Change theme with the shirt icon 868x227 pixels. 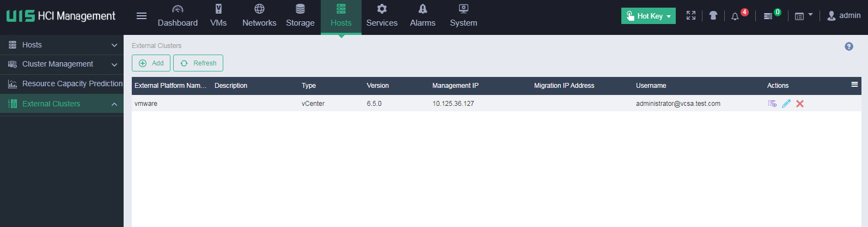[x=713, y=16]
